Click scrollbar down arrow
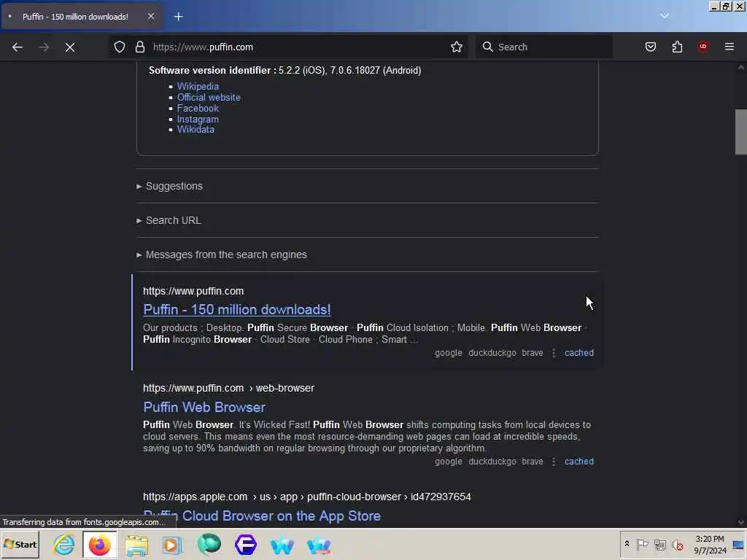747x560 pixels. [741, 522]
